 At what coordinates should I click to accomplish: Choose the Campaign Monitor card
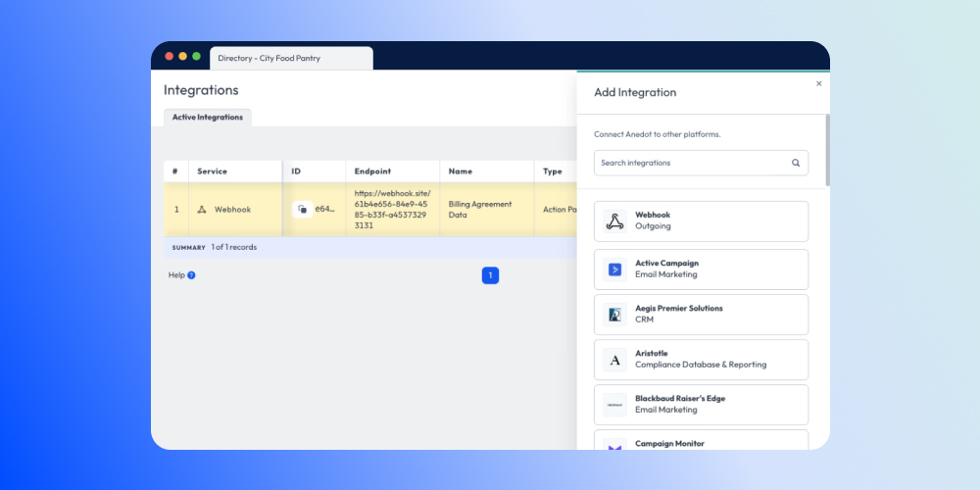701,439
